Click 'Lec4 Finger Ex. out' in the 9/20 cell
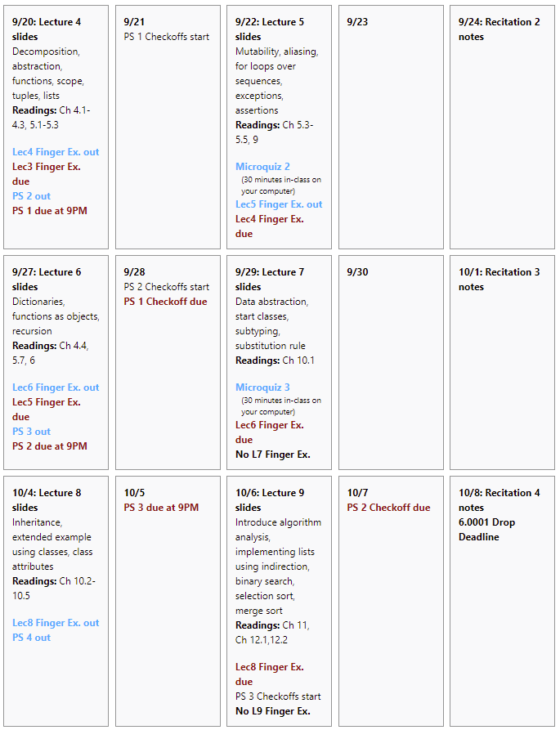Viewport: 560px width, 730px height. click(56, 152)
